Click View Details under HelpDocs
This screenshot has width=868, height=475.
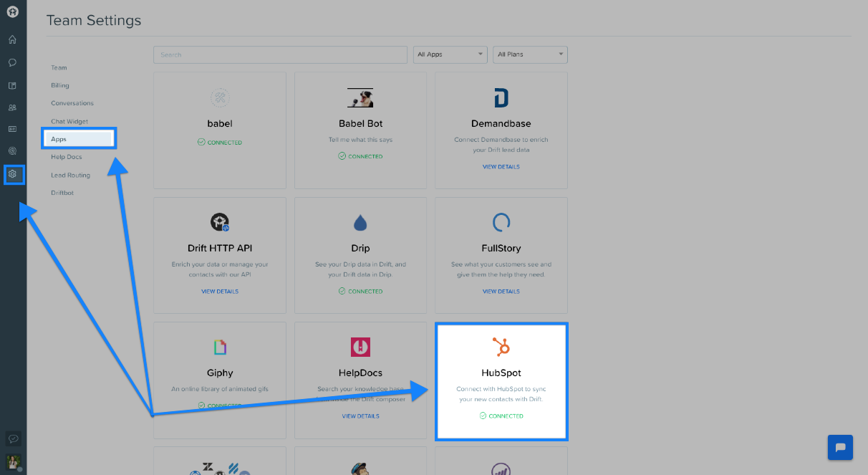[x=360, y=416]
